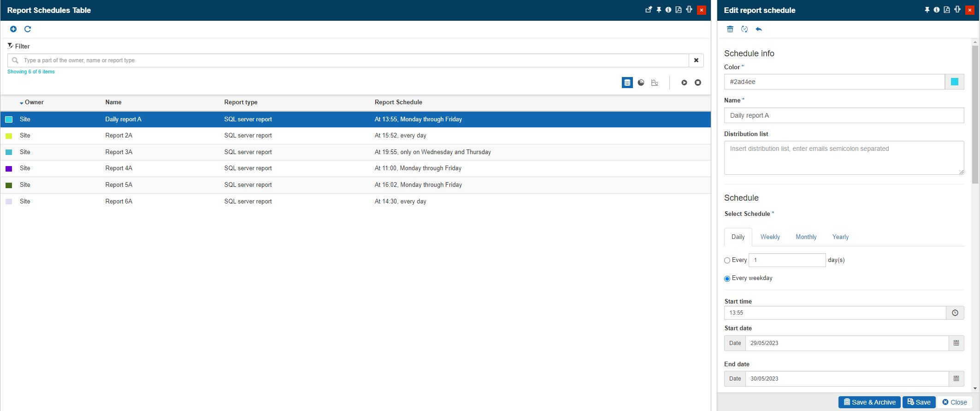The image size is (980, 411).
Task: Click the undo arrow in edit panel
Action: 759,29
